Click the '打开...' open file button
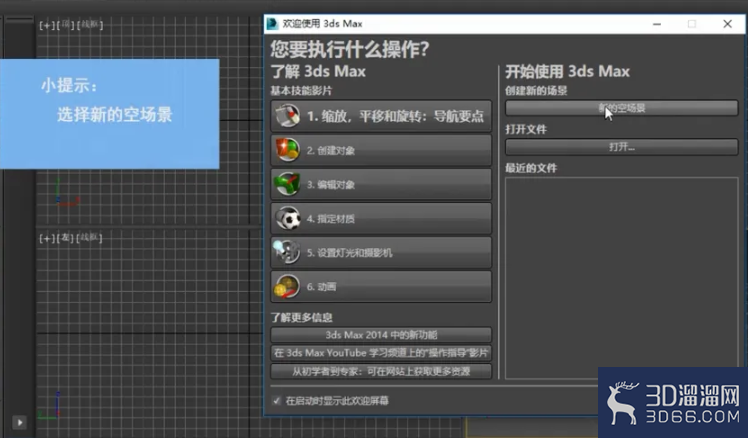Image resolution: width=748 pixels, height=438 pixels. point(622,146)
